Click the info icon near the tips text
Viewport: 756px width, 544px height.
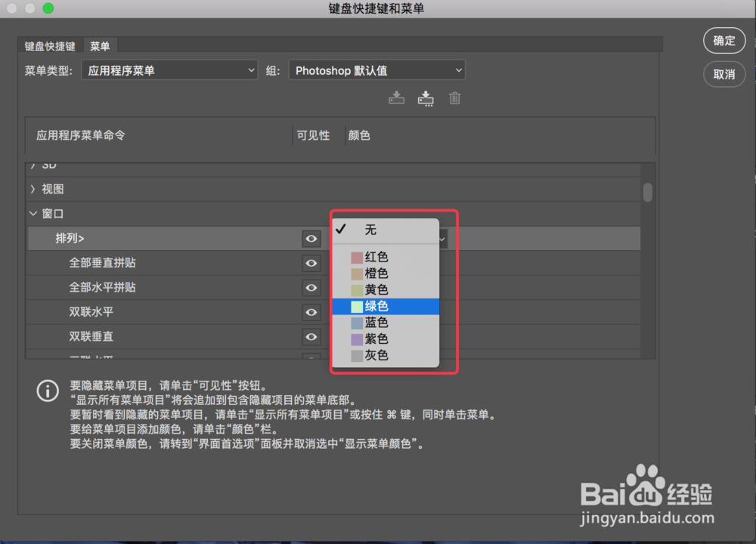tap(48, 391)
